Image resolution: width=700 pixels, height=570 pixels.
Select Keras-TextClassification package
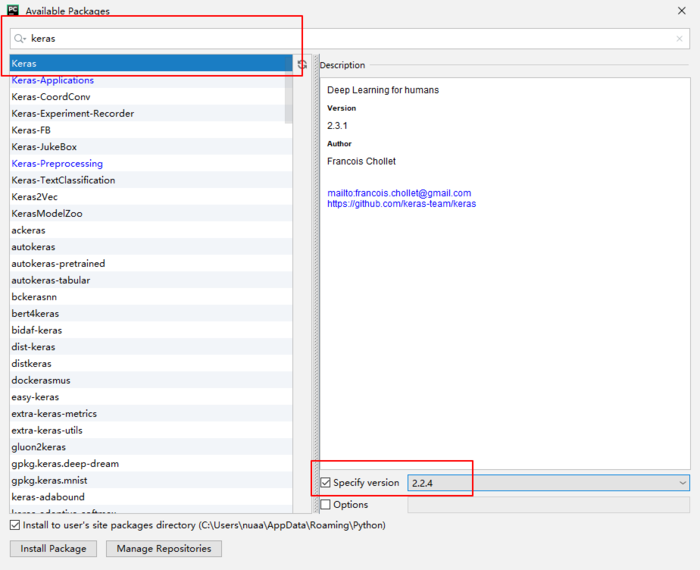tap(151, 180)
